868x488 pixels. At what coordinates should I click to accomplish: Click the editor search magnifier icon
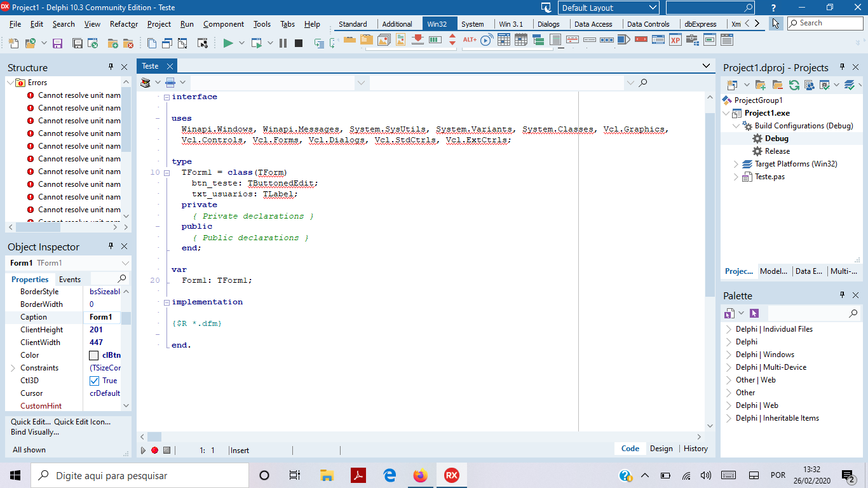(x=643, y=83)
